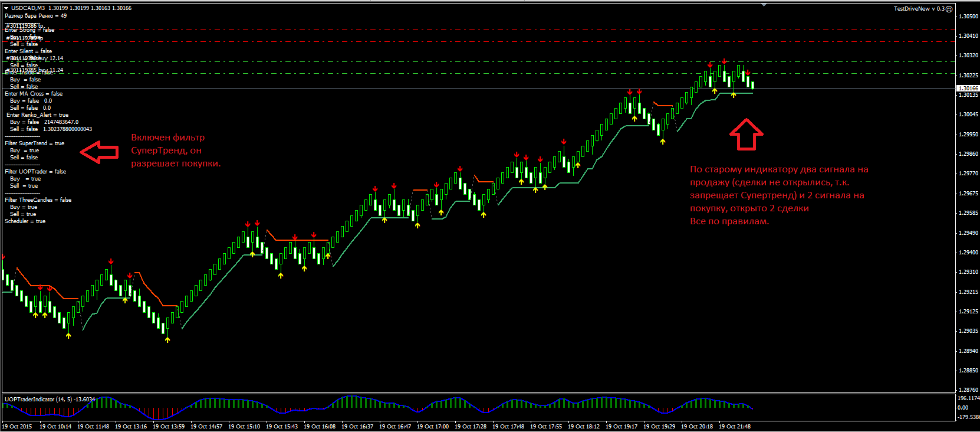Click the 'Enter Renko_Alert = true' line

[38, 115]
